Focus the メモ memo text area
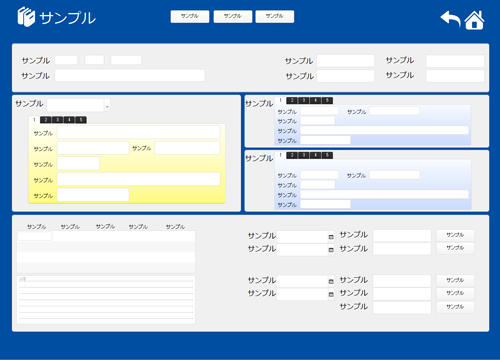This screenshot has width=500, height=360. pyautogui.click(x=106, y=300)
